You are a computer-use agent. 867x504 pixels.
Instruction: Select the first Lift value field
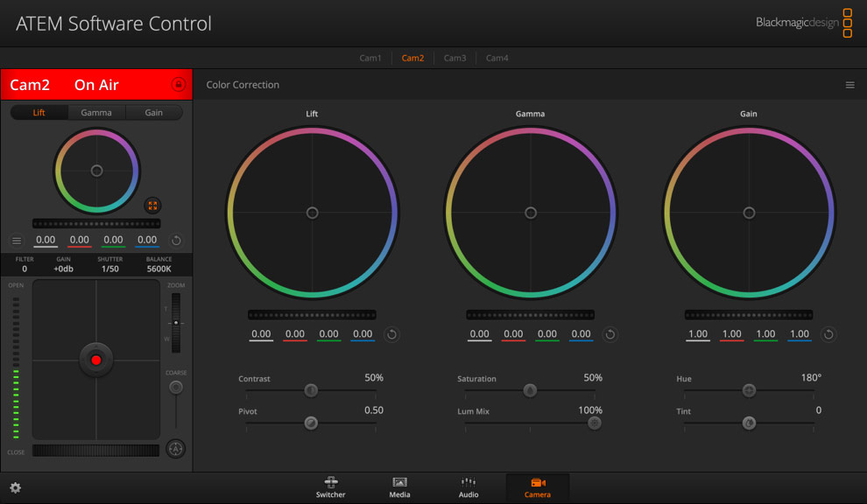(x=261, y=333)
